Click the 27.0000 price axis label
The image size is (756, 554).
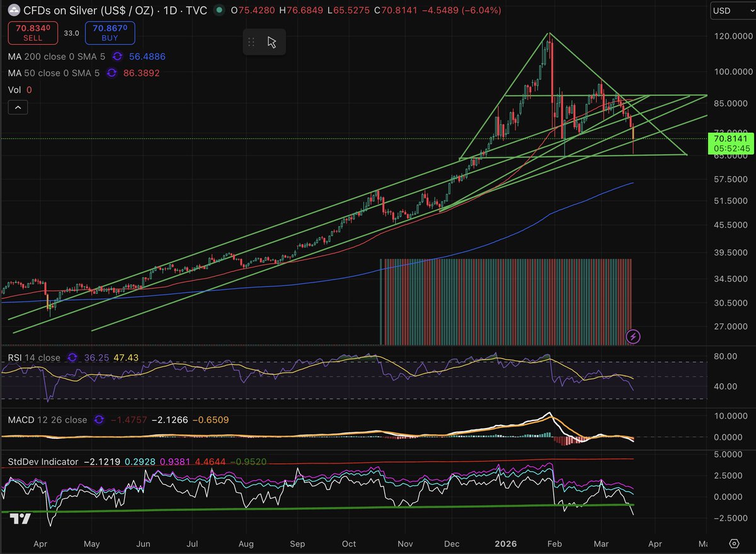point(732,327)
